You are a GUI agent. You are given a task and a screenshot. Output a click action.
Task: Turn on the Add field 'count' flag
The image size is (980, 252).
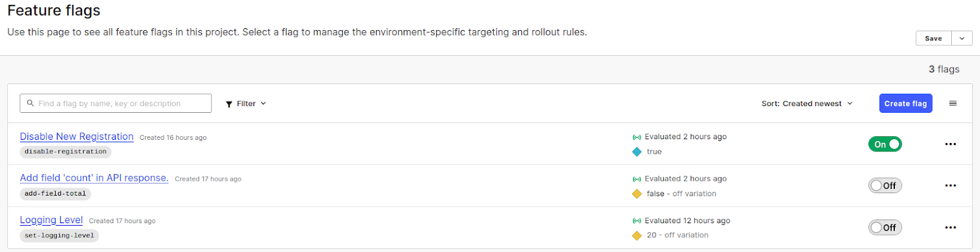(885, 186)
